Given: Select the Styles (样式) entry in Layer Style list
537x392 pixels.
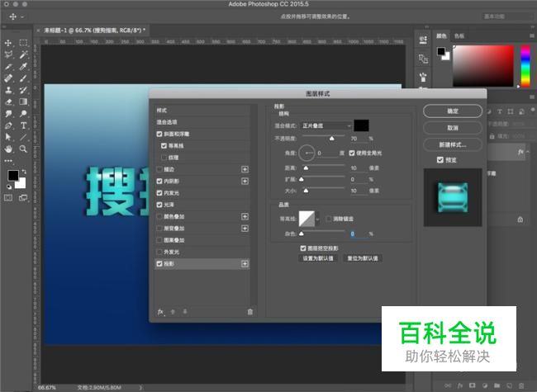Looking at the screenshot, I should click(202, 110).
